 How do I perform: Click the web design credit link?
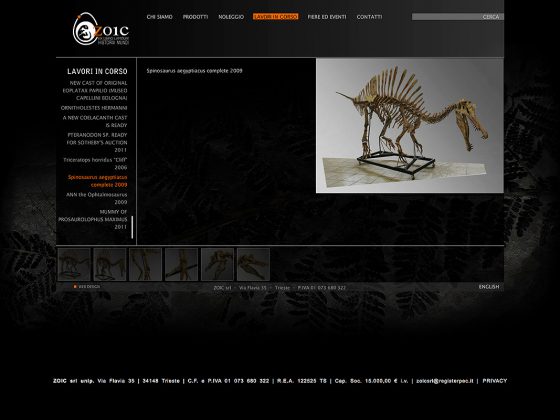click(x=87, y=287)
